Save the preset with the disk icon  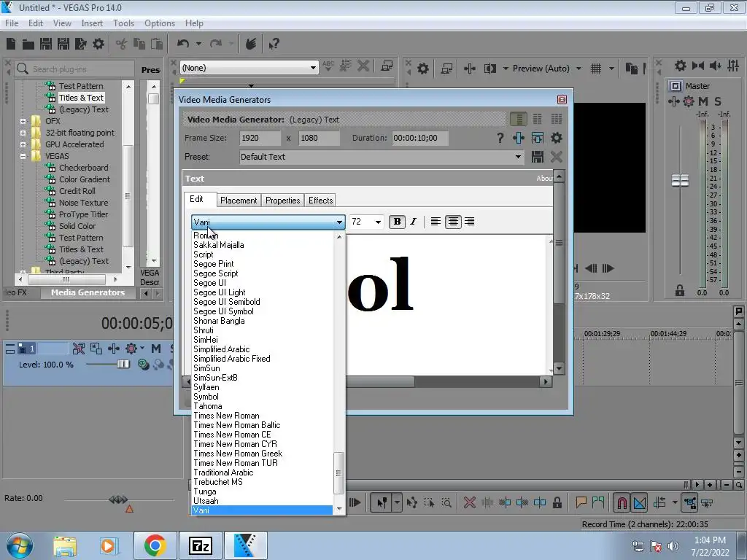[538, 157]
